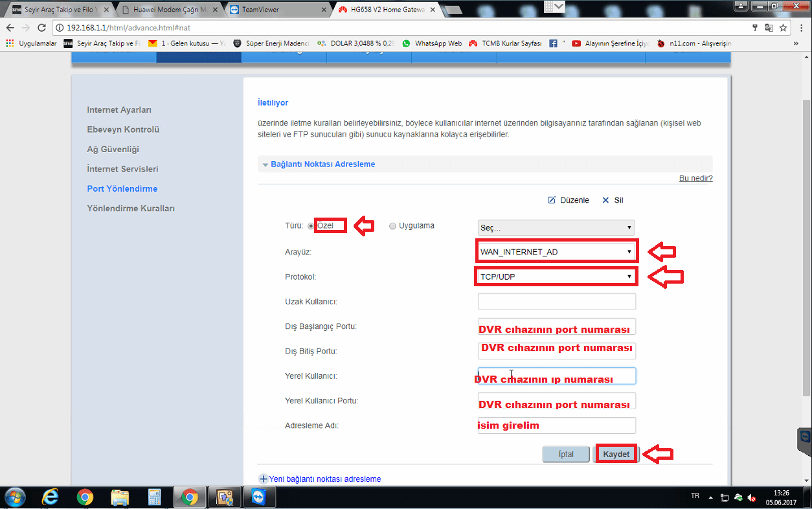Screen dimensions: 812x509
Task: Open Süper Enerji Madenci bookmark
Action: click(272, 43)
